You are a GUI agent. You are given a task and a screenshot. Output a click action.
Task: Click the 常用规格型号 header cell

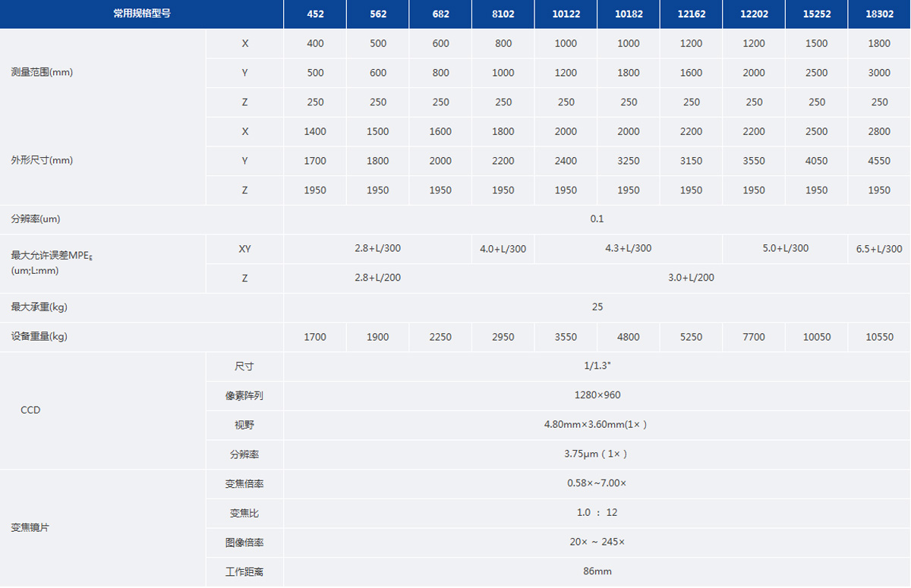coord(141,14)
